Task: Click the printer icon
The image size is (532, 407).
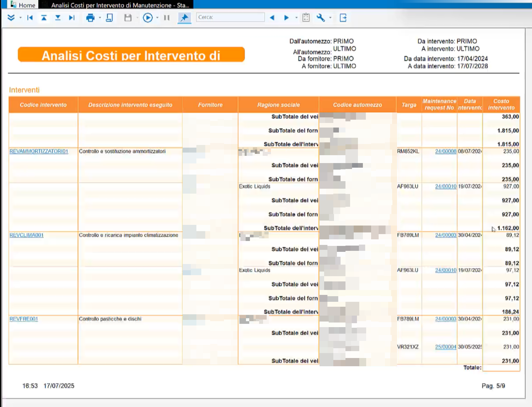Action: (x=90, y=18)
